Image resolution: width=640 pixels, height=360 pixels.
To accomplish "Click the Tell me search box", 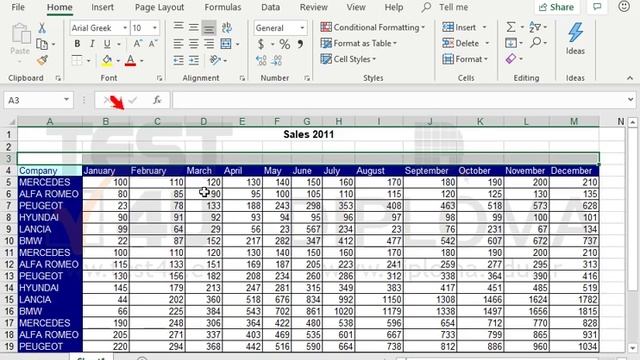I will point(445,7).
